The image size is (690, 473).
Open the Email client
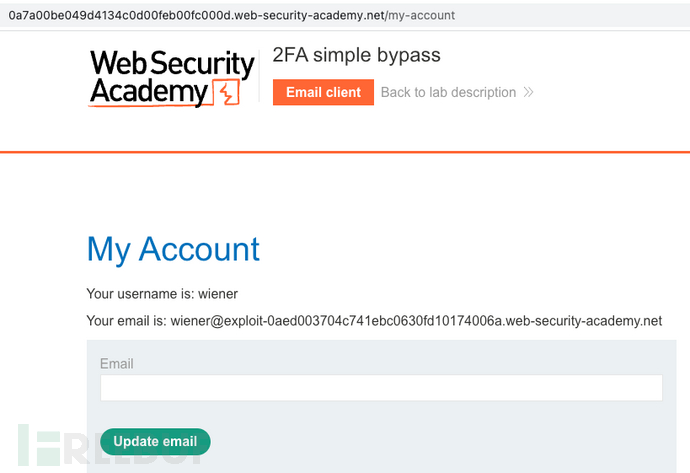323,92
